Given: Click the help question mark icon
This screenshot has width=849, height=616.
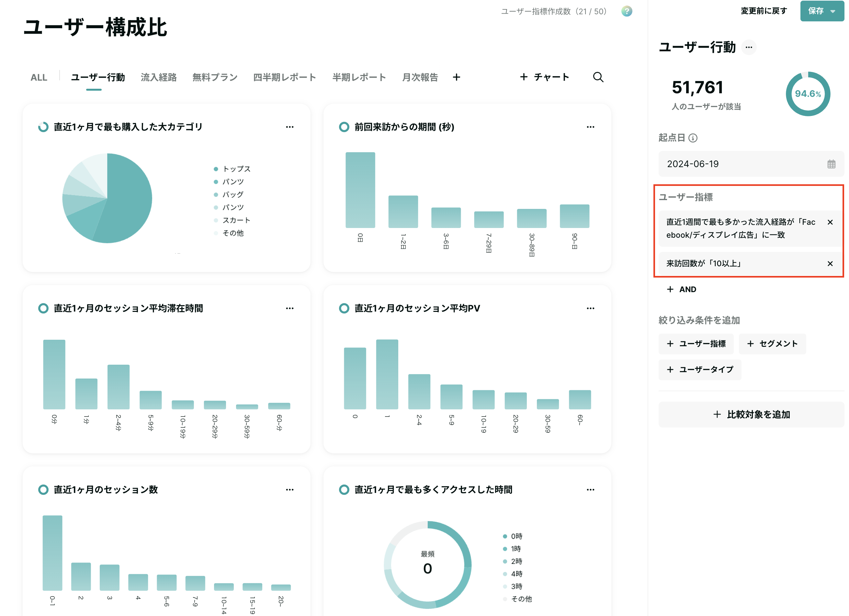Looking at the screenshot, I should tap(627, 11).
